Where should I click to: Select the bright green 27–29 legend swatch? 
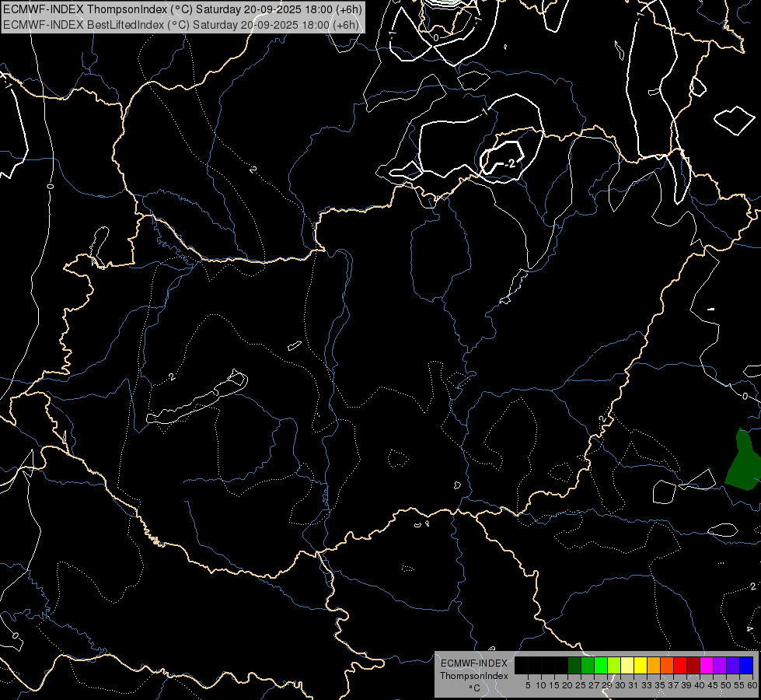(601, 665)
